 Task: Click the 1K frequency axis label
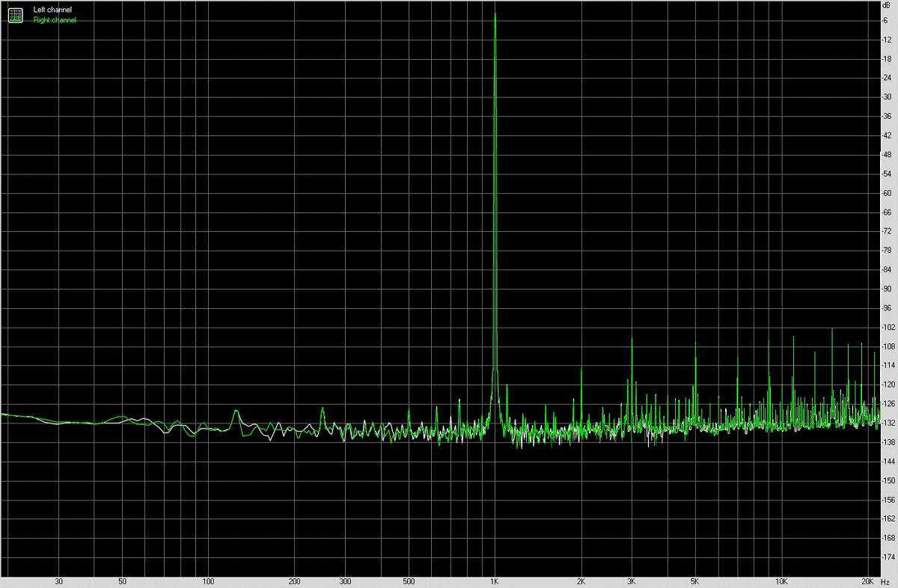(495, 581)
